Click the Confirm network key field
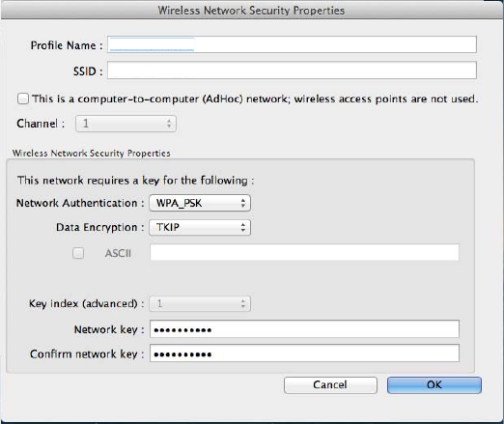Viewport: 504px width, 424px height. [304, 353]
